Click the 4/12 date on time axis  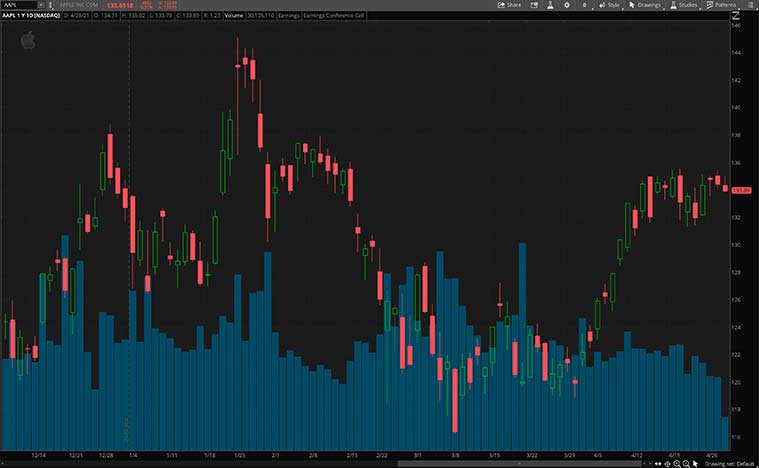pyautogui.click(x=637, y=455)
